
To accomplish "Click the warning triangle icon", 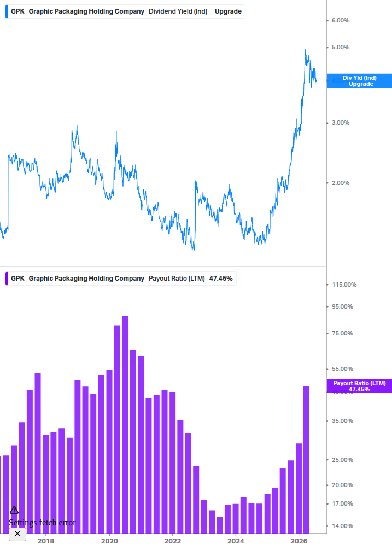I will pos(14,510).
